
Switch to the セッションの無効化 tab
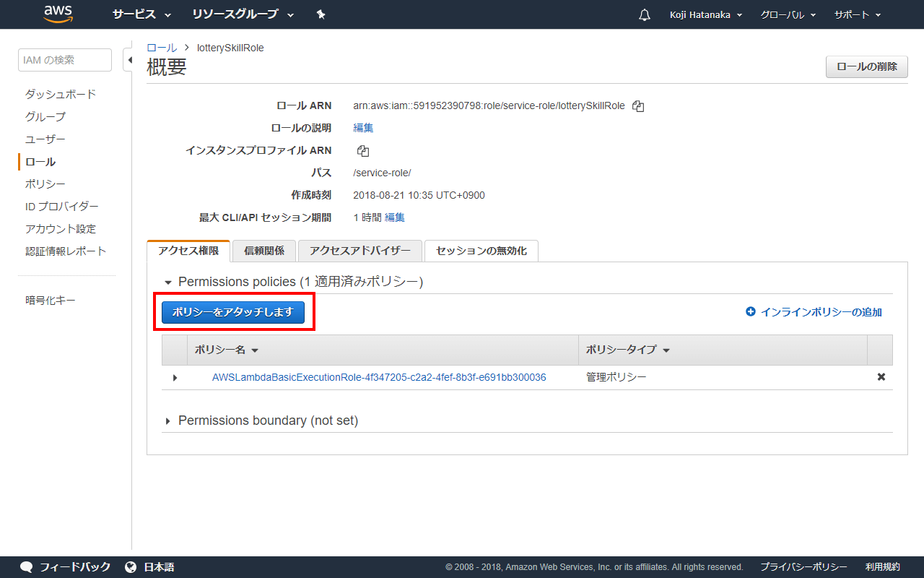click(x=481, y=251)
